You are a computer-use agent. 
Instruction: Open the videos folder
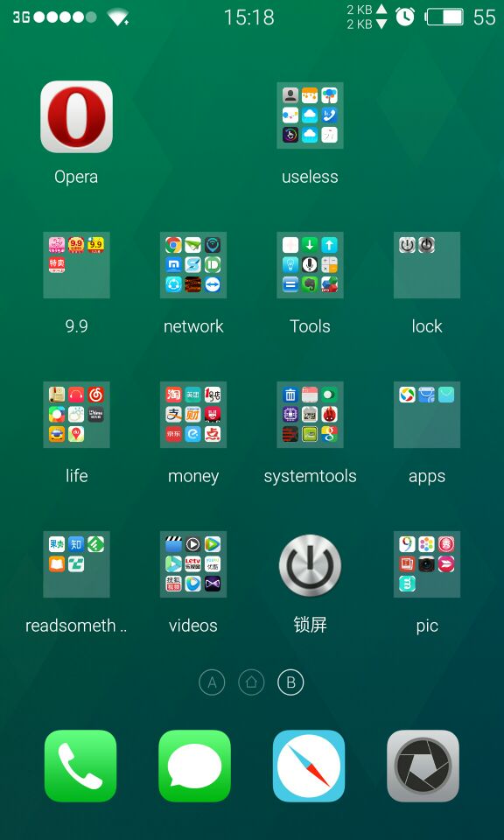click(x=193, y=564)
